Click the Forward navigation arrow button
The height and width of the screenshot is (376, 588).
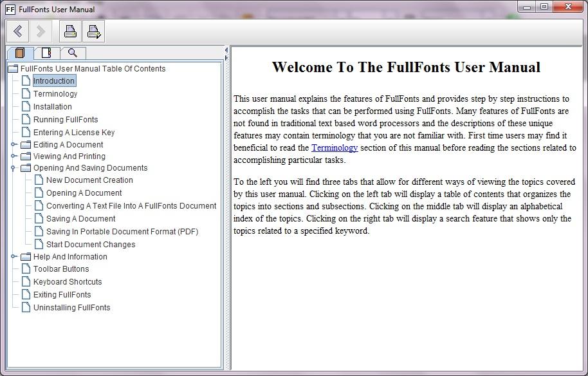pyautogui.click(x=41, y=31)
